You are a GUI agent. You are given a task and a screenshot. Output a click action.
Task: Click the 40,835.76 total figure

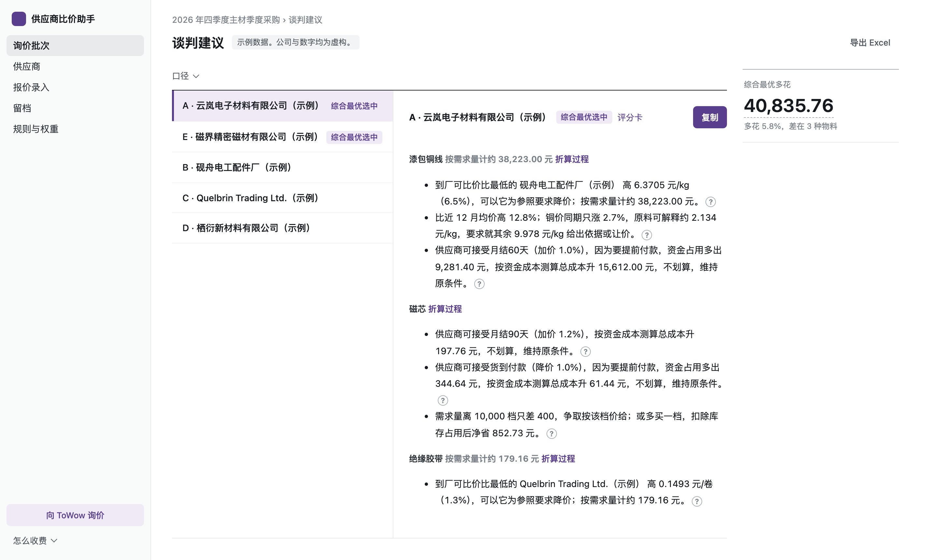788,106
